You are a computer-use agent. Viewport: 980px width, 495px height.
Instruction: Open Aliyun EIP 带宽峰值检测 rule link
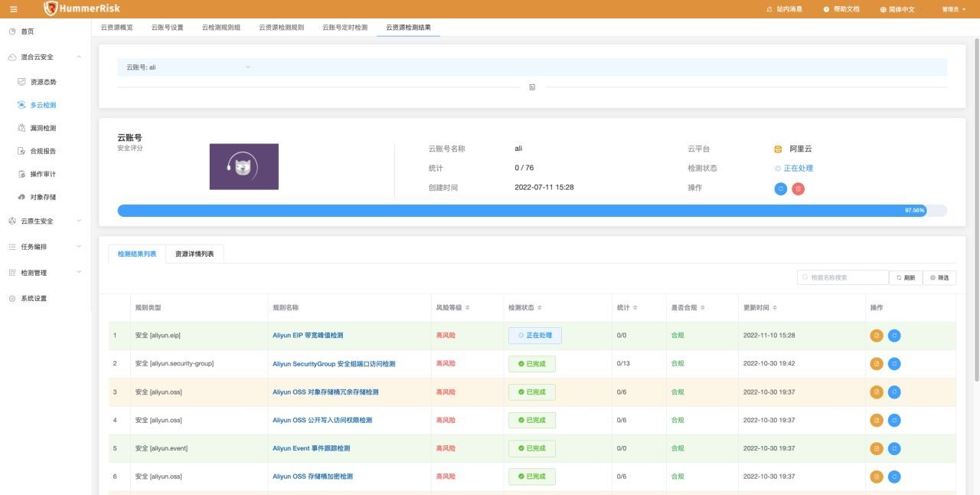(x=308, y=336)
